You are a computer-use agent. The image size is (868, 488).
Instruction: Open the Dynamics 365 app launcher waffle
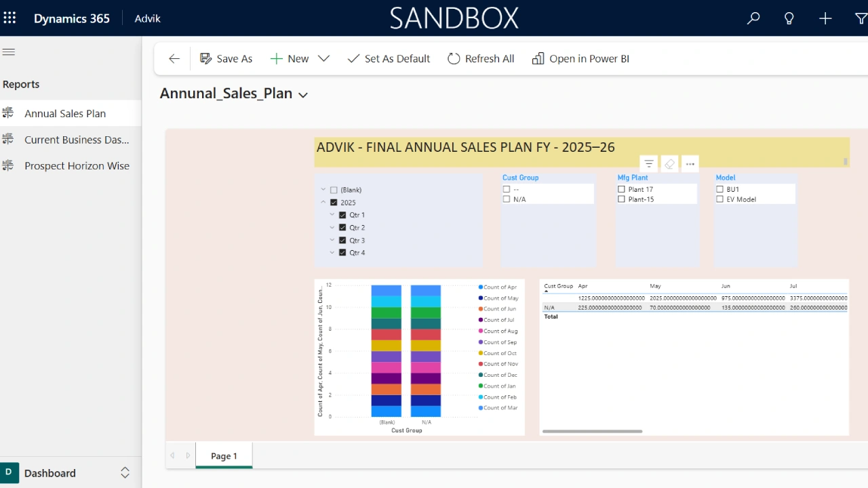point(9,18)
